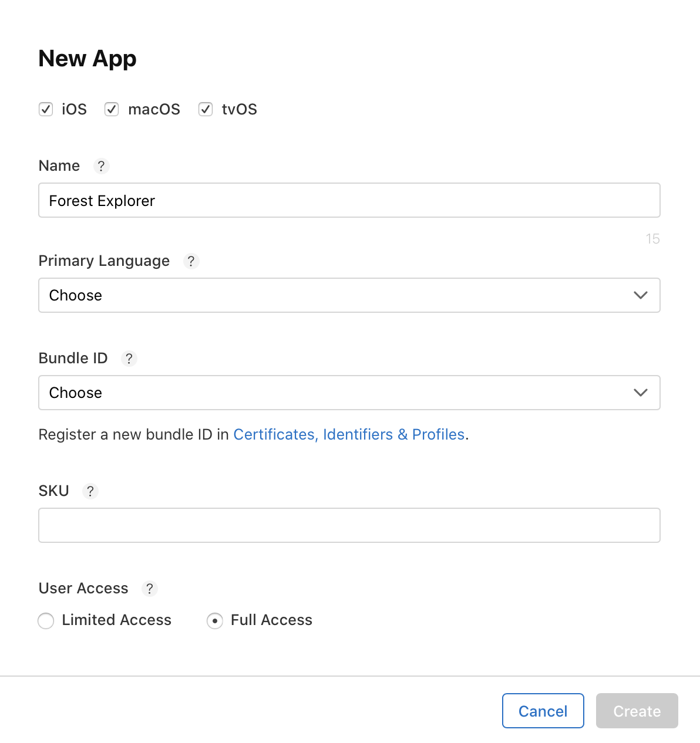Click the Bundle ID chevron arrow
The height and width of the screenshot is (743, 700).
[641, 393]
